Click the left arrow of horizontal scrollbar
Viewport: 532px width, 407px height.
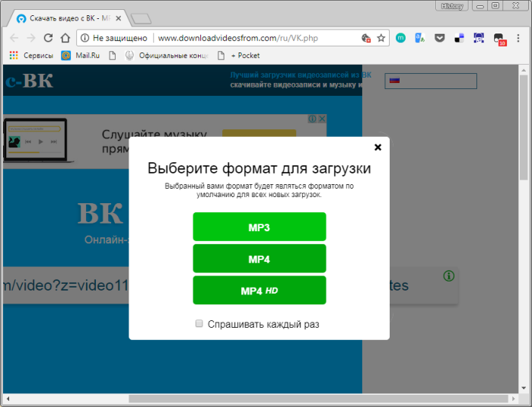click(x=8, y=399)
